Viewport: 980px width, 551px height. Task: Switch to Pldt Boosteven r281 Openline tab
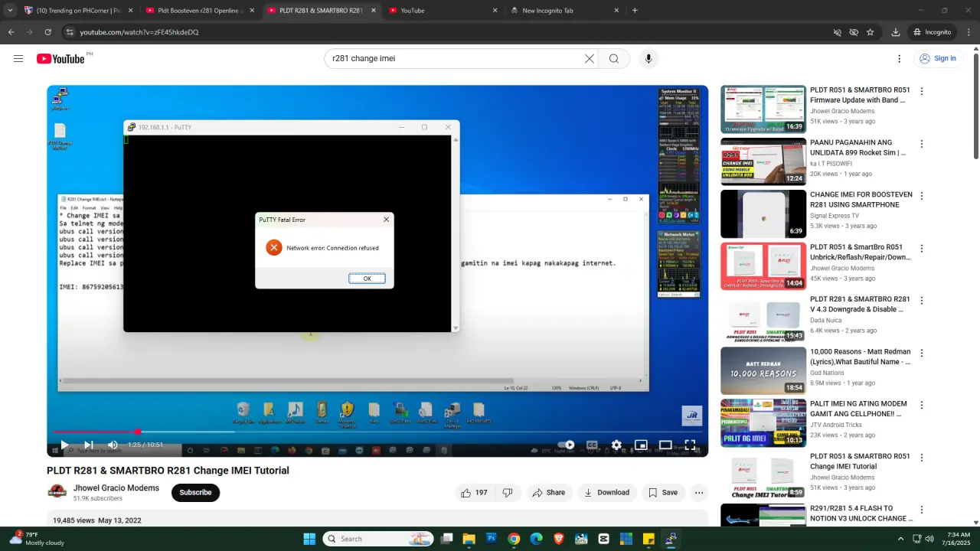pyautogui.click(x=201, y=11)
